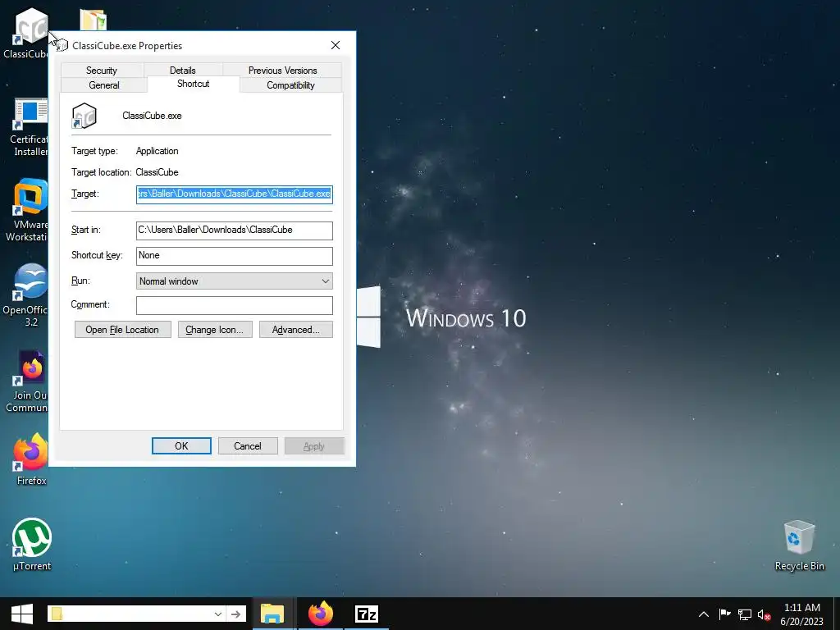840x630 pixels.
Task: Open 7-Zip from the taskbar
Action: pyautogui.click(x=367, y=614)
